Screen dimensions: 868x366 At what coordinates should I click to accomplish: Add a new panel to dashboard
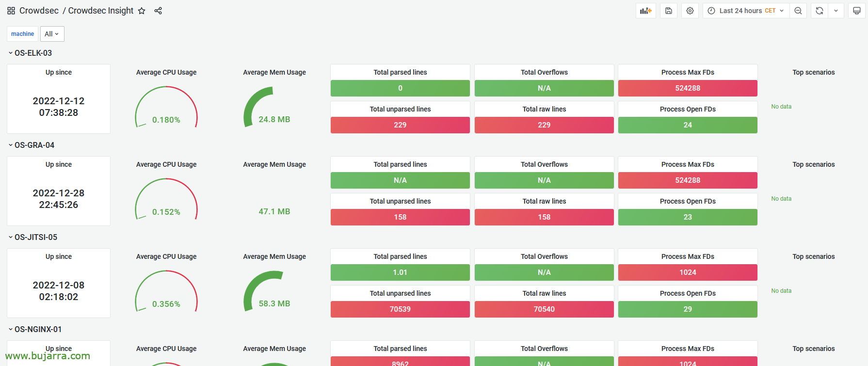click(646, 11)
